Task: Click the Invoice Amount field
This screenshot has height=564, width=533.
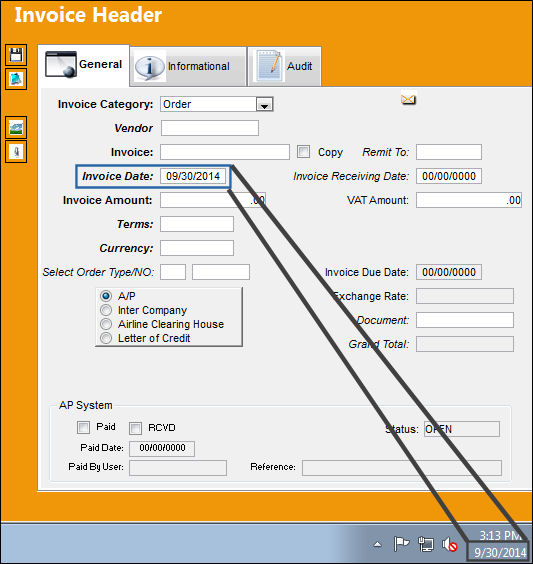Action: click(213, 200)
